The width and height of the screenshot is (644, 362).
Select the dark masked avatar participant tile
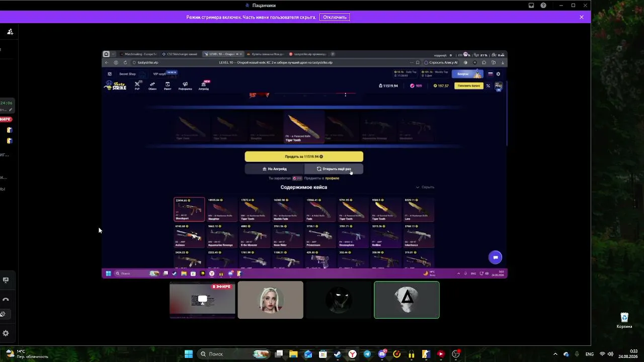click(x=339, y=300)
